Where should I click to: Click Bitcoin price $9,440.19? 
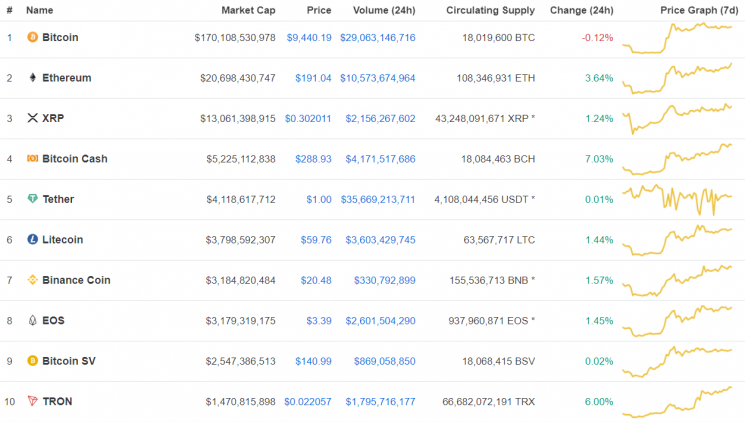click(x=309, y=38)
